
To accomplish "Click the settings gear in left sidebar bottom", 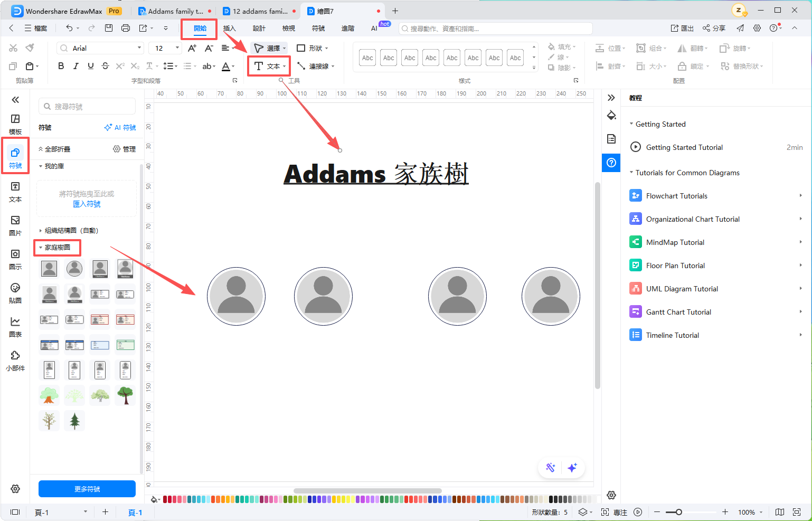I will pyautogui.click(x=15, y=489).
